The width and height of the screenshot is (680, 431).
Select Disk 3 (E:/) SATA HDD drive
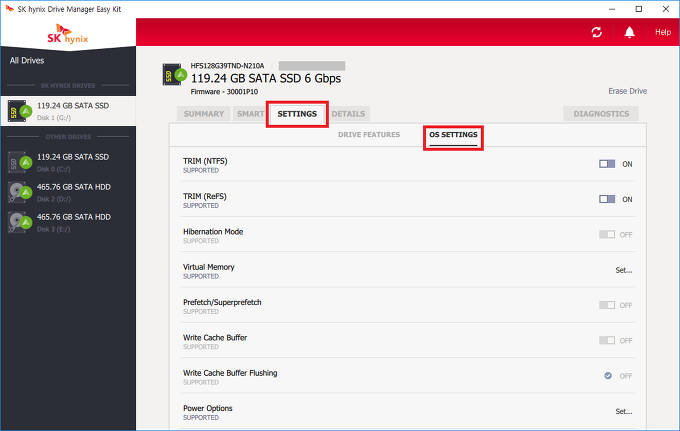point(68,222)
